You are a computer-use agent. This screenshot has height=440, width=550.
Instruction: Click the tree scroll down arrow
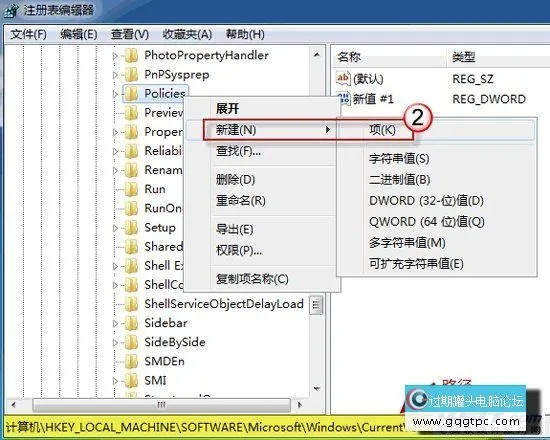click(x=317, y=389)
